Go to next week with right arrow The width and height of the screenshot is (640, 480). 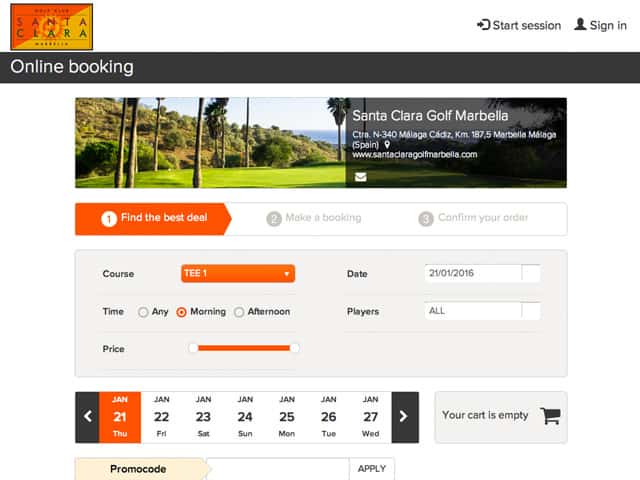click(x=404, y=417)
